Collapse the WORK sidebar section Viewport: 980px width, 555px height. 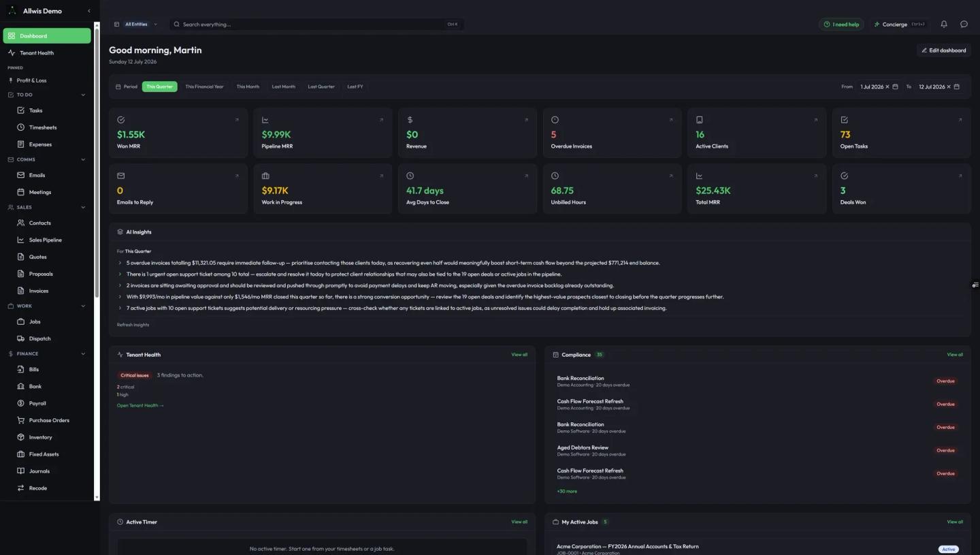[x=83, y=306]
